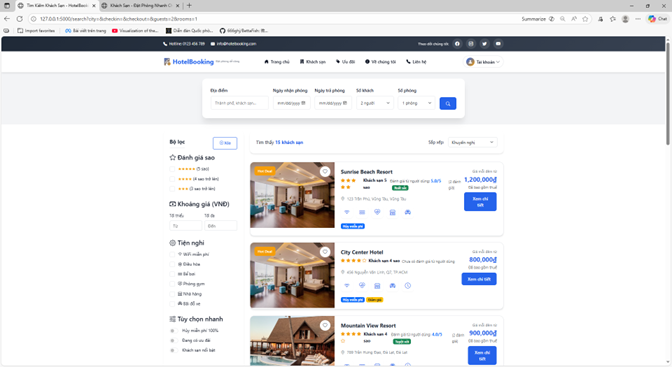The height and width of the screenshot is (367, 672).
Task: Click the blue search magnifier button
Action: (x=448, y=103)
